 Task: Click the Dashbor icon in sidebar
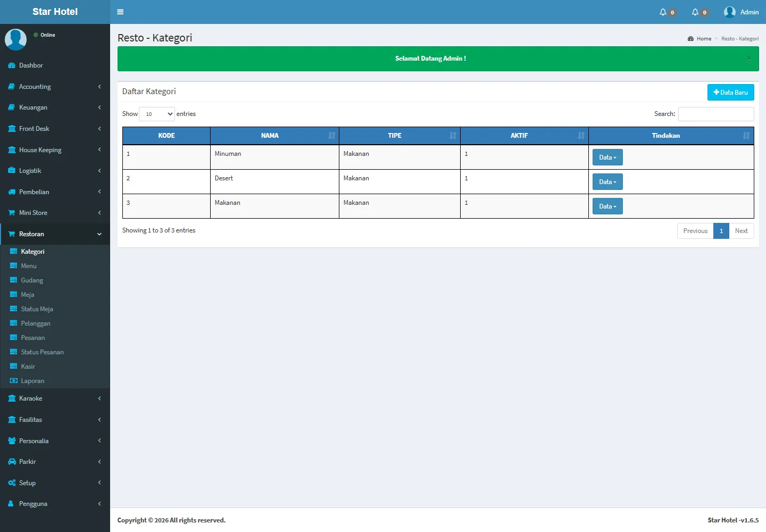pyautogui.click(x=12, y=65)
